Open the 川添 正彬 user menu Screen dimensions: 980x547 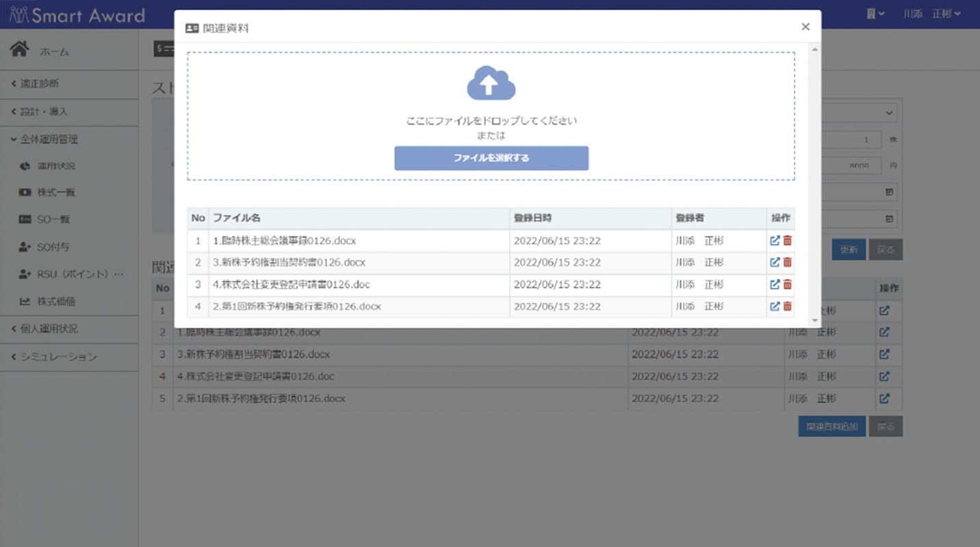(932, 14)
